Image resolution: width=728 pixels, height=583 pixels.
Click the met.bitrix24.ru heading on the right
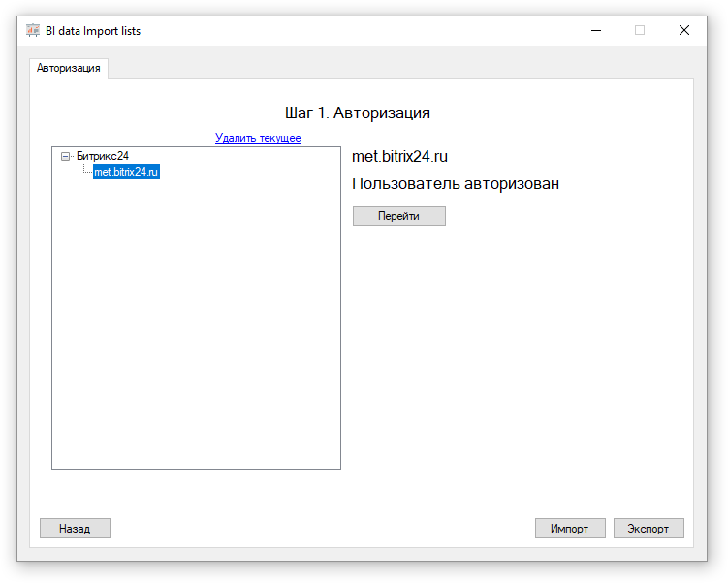(399, 156)
